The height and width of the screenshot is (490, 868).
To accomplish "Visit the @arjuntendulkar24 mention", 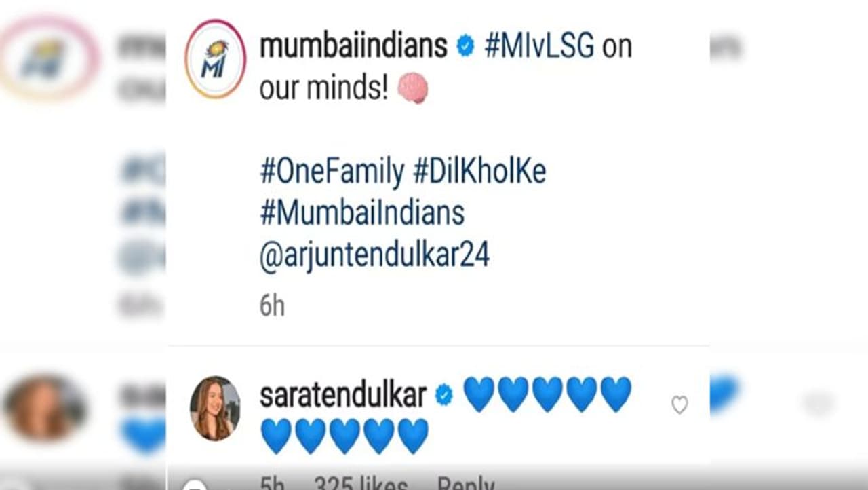I will click(x=374, y=256).
